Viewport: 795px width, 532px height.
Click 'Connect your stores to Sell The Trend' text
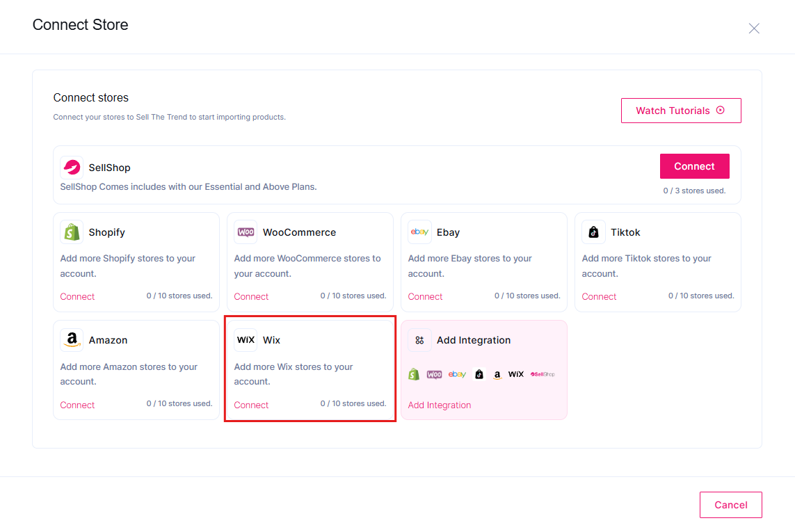169,117
